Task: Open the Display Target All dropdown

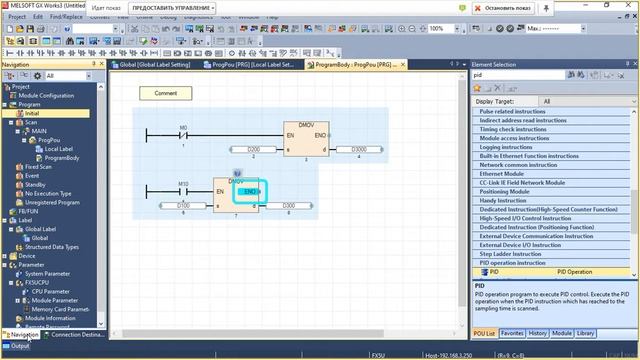Action: (x=633, y=101)
